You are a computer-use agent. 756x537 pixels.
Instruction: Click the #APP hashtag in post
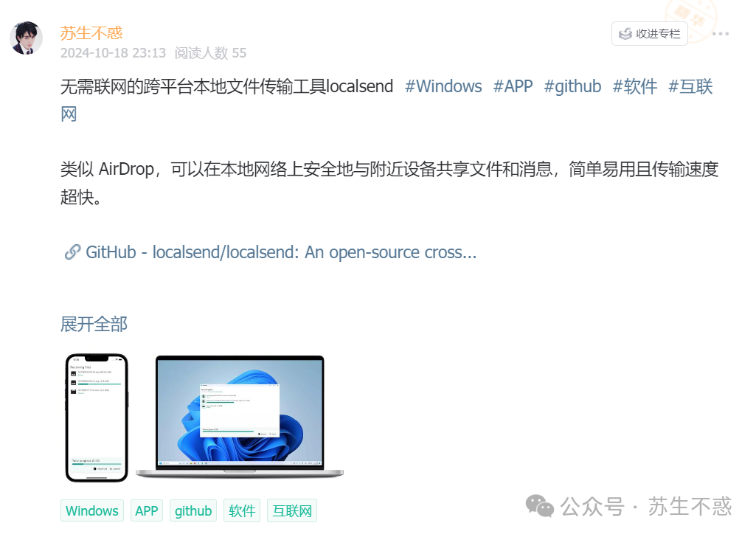coord(513,87)
